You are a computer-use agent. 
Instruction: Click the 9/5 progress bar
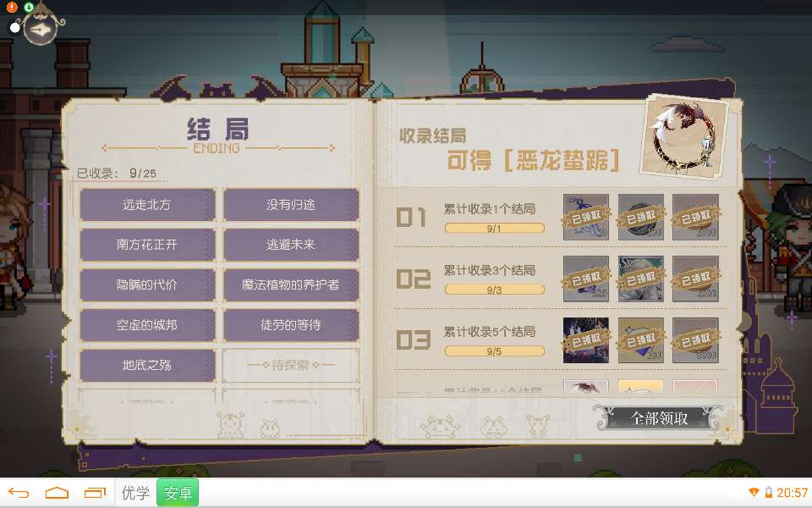(x=494, y=351)
